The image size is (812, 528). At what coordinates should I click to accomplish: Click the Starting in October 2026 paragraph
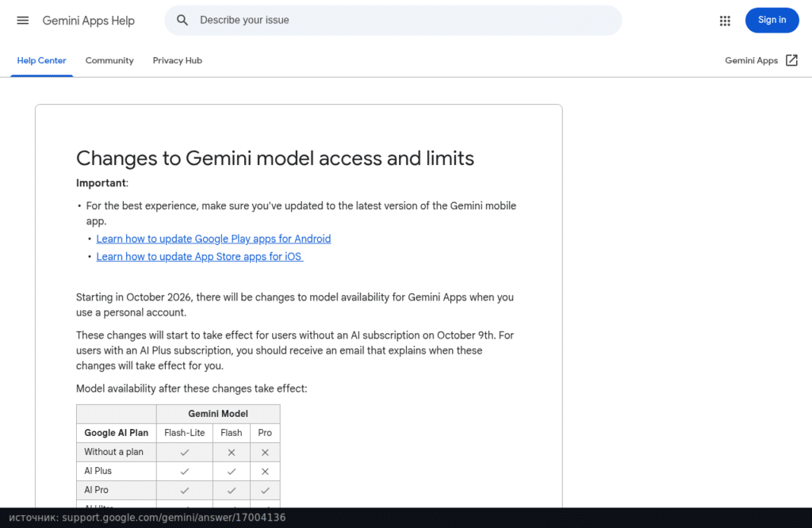point(295,305)
